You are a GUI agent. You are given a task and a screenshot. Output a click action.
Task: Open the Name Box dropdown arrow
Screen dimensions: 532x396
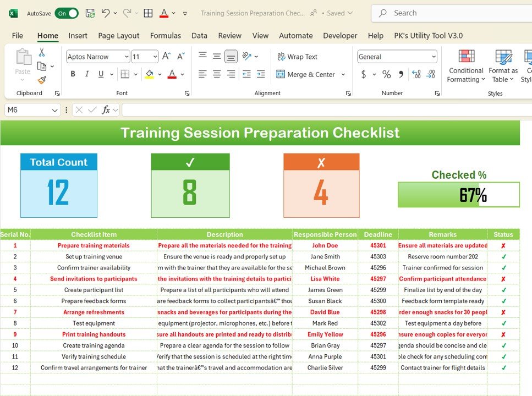pos(54,110)
